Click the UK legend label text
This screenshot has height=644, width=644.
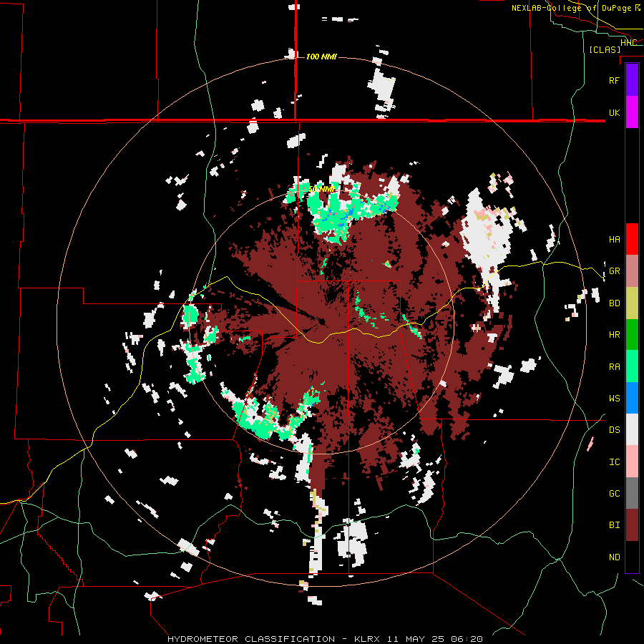614,112
